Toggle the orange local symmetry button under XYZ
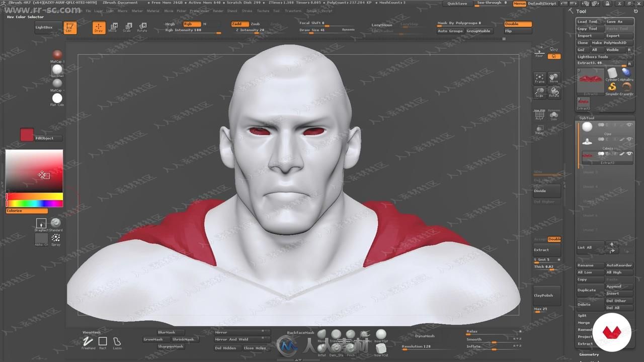 [554, 56]
